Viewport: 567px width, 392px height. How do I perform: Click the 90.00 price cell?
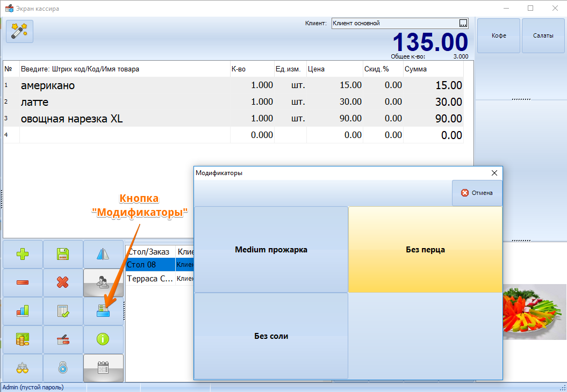coord(334,119)
